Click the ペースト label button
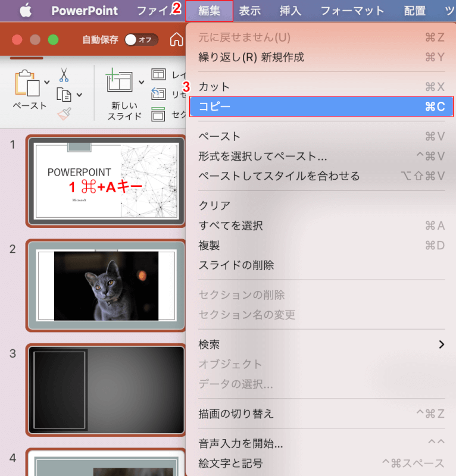456x476 pixels. (x=30, y=106)
